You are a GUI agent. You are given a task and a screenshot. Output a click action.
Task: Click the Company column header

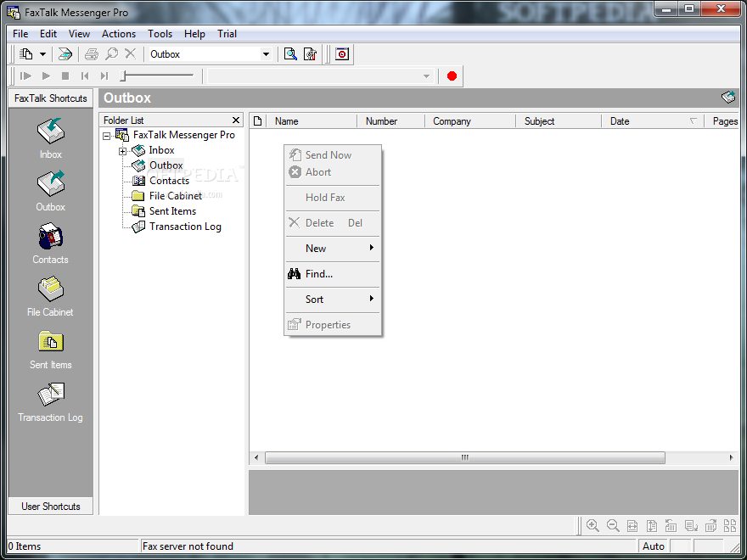click(470, 121)
